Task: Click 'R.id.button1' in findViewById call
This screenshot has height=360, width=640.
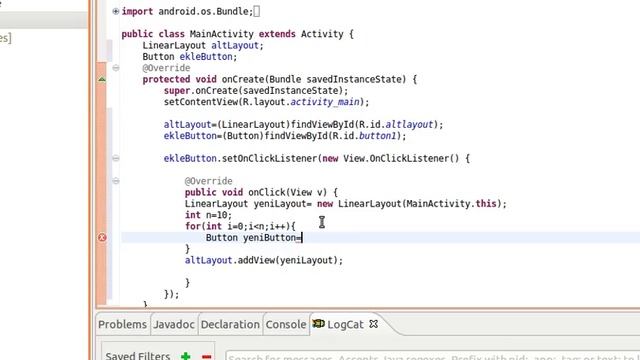Action: click(x=364, y=136)
